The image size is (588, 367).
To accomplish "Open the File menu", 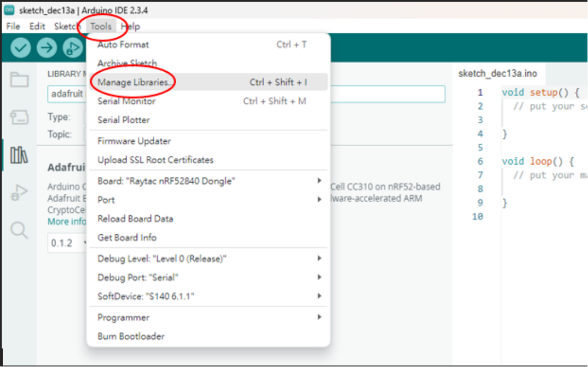I will point(13,26).
